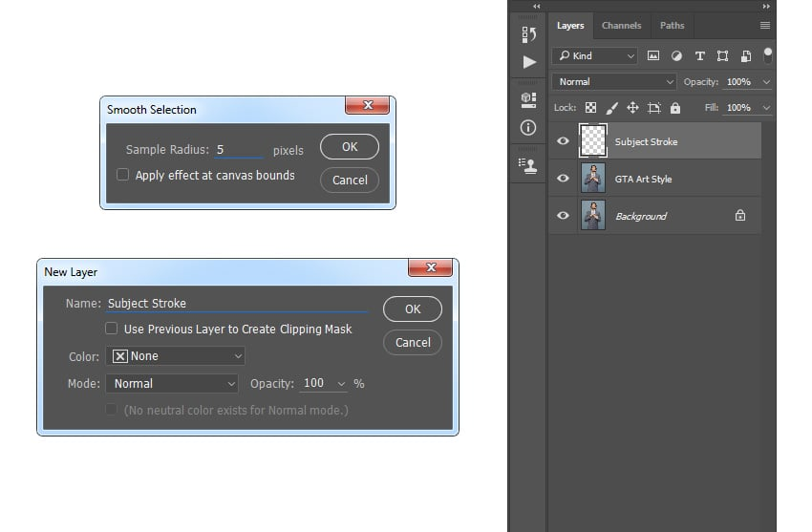Click the Layers panel Fill 100% value
Image resolution: width=812 pixels, height=532 pixels.
(739, 108)
